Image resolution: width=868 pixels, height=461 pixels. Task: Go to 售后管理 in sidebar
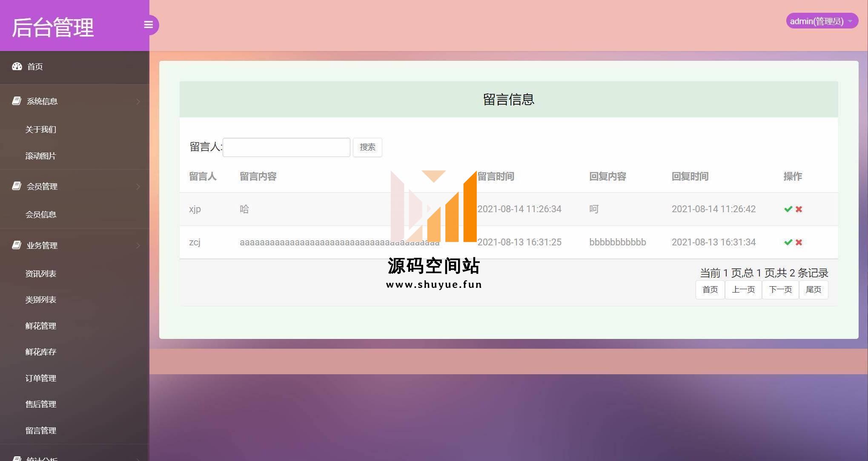pos(41,404)
